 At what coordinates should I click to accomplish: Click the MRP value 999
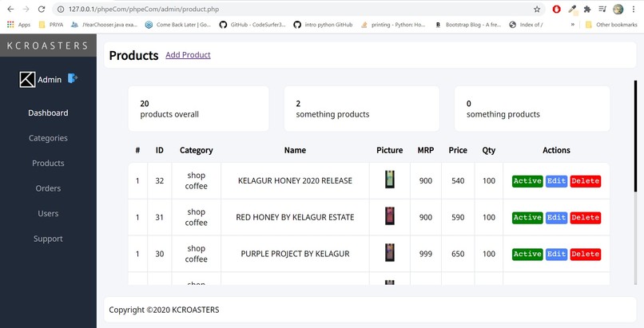426,254
